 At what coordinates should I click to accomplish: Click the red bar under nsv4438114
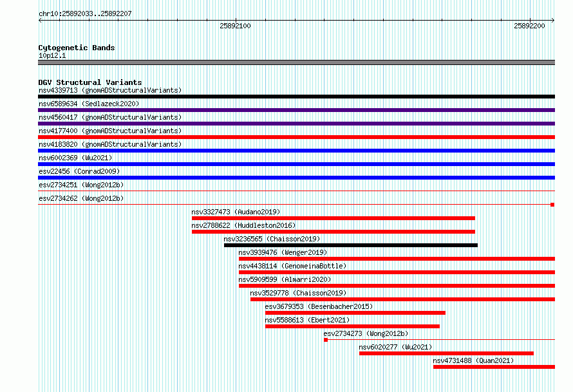(397, 272)
